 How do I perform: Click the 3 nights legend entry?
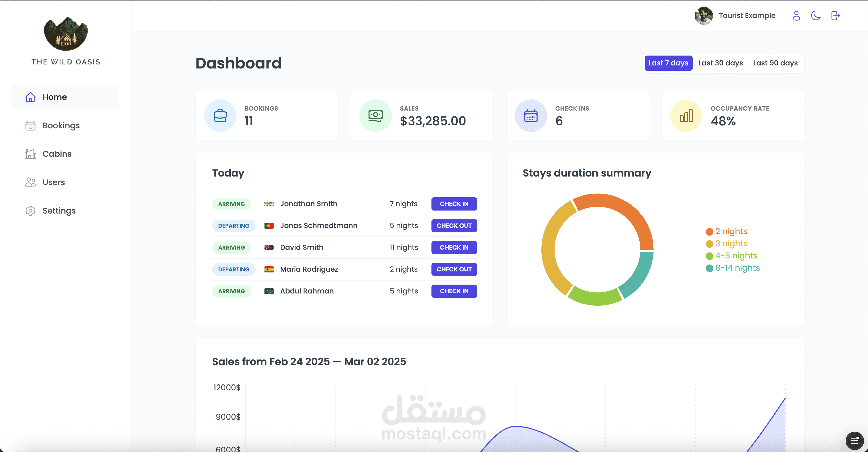[x=726, y=244]
